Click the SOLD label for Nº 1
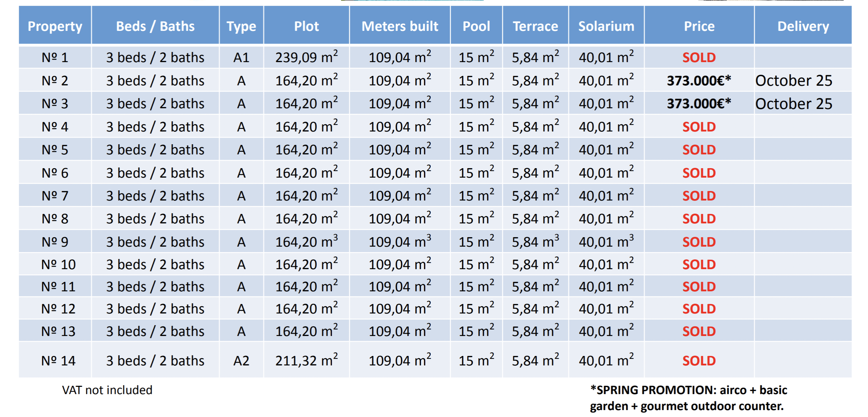Viewport: 868px width, 417px height. [x=699, y=57]
